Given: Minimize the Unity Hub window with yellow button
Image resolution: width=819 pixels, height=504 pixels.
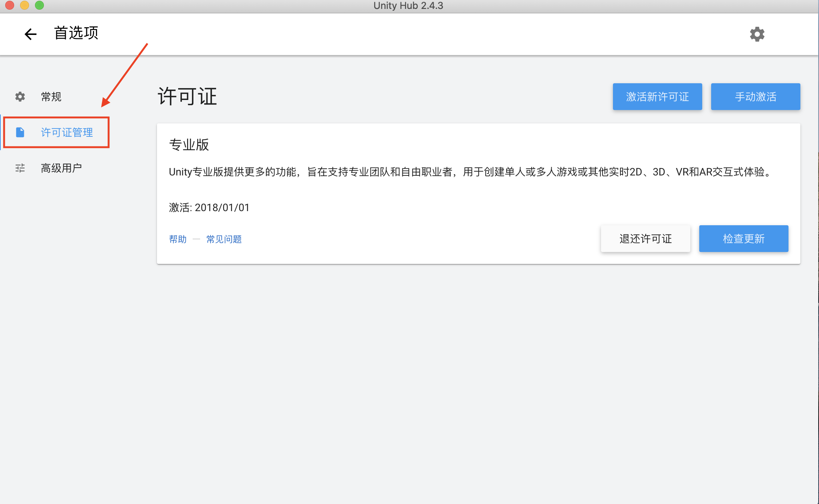Looking at the screenshot, I should [x=25, y=5].
